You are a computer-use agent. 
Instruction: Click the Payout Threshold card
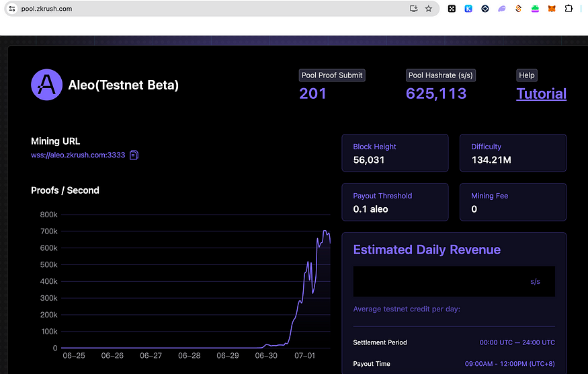[395, 202]
